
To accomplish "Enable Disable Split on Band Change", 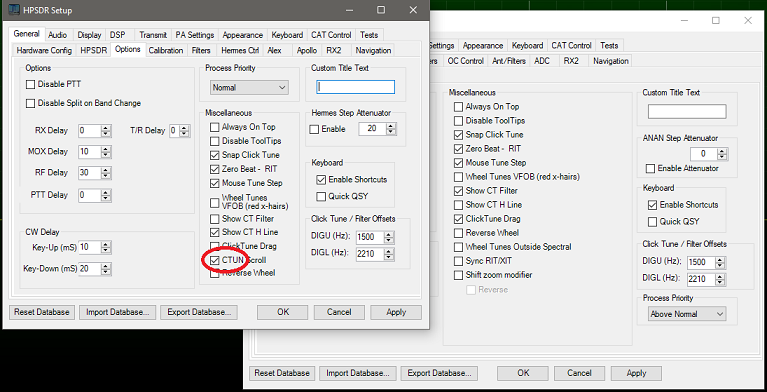I will coord(30,103).
